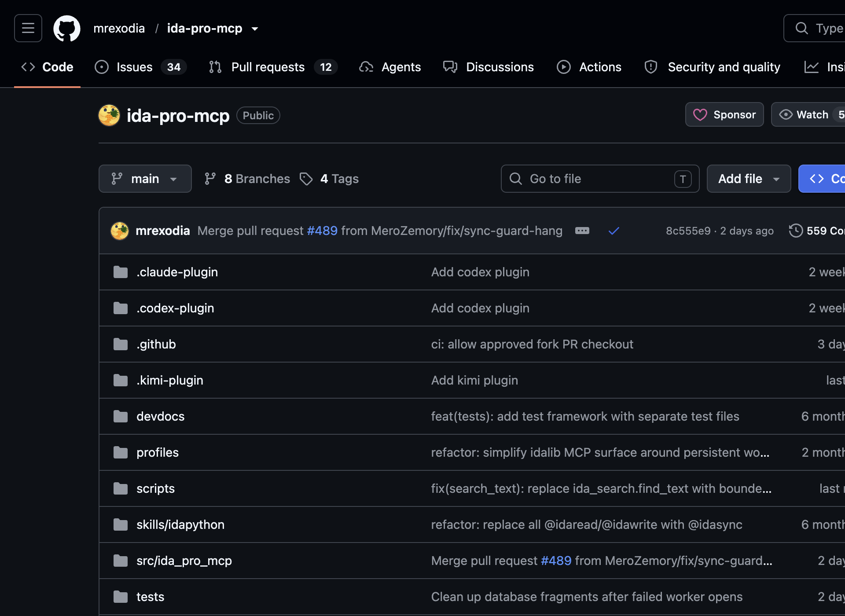Image resolution: width=845 pixels, height=616 pixels.
Task: Focus the header search field
Action: tap(814, 28)
